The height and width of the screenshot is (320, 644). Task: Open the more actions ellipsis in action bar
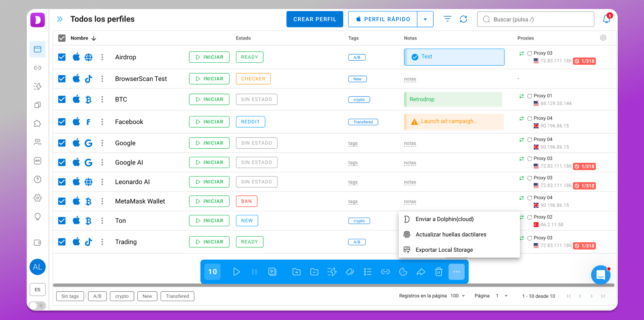coord(456,271)
